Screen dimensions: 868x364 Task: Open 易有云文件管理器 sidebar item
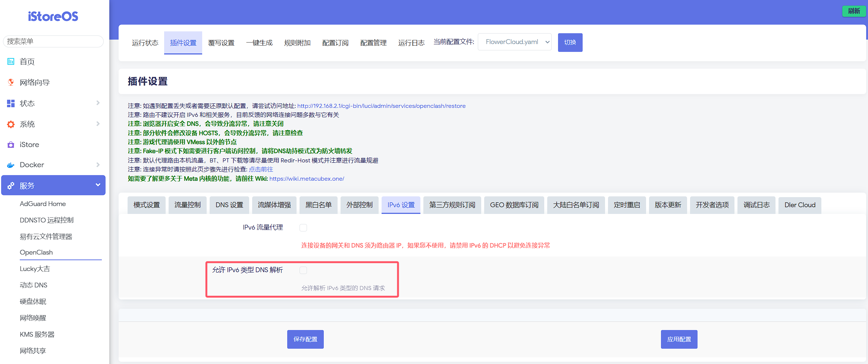click(46, 237)
